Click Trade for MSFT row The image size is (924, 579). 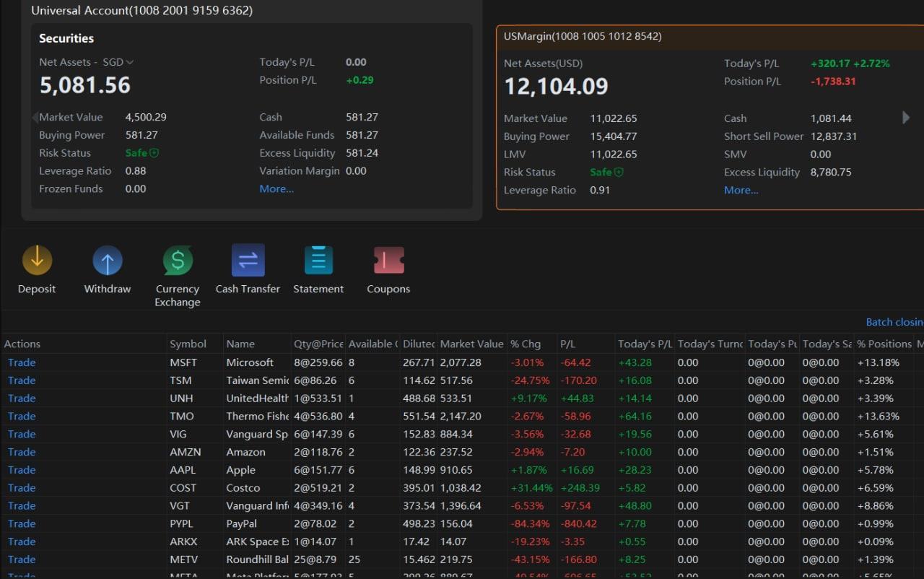[x=22, y=362]
